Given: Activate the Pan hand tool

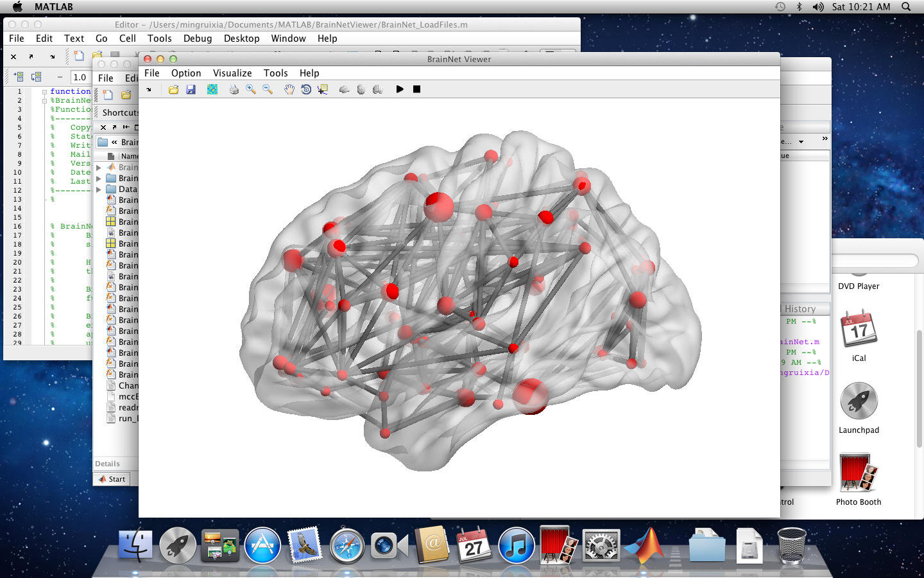Looking at the screenshot, I should tap(289, 89).
